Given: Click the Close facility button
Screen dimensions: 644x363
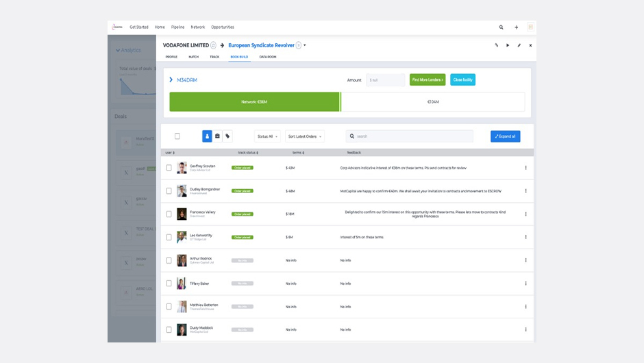Looking at the screenshot, I should [463, 79].
